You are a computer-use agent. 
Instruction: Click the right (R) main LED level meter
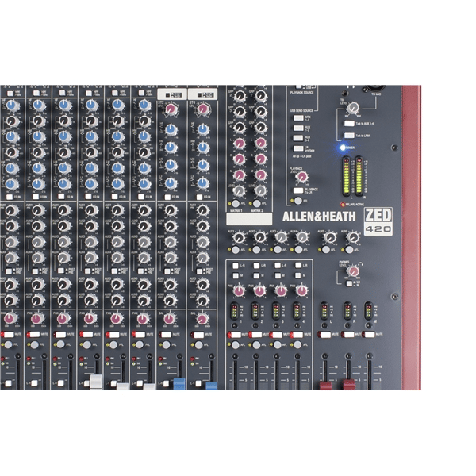pos(359,176)
